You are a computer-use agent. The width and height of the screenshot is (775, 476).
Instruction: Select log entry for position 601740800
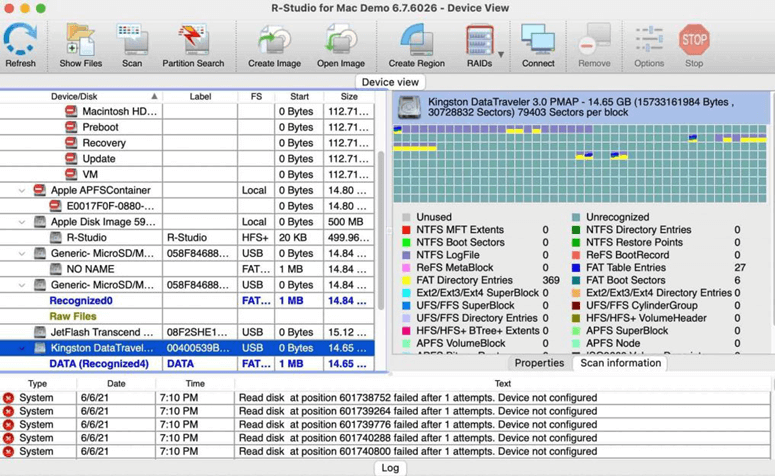coord(386,451)
